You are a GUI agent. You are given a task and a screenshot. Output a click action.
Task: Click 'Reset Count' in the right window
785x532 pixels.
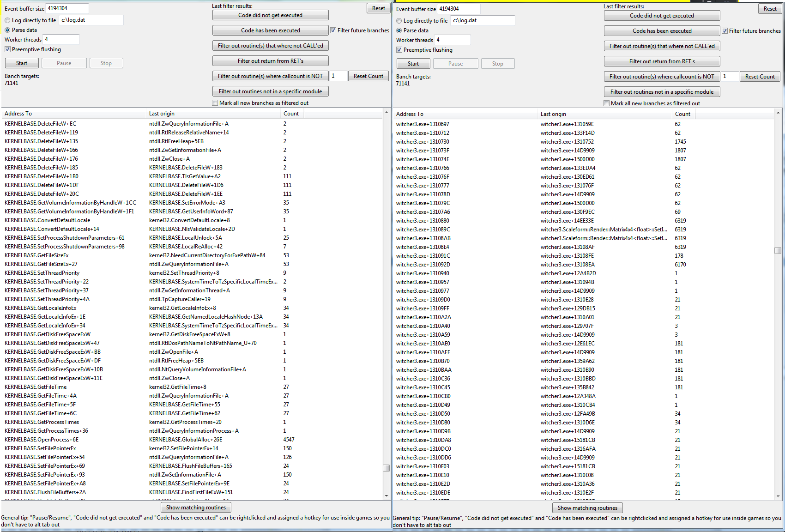760,77
